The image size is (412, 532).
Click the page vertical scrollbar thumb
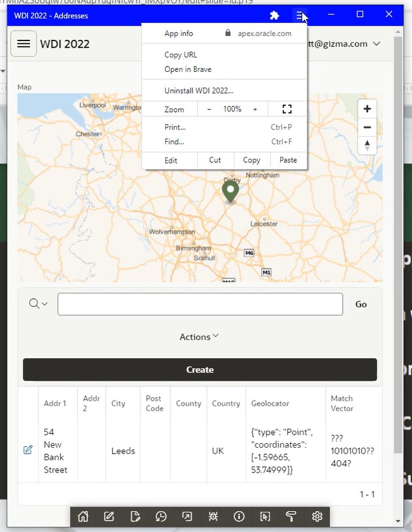pyautogui.click(x=398, y=244)
